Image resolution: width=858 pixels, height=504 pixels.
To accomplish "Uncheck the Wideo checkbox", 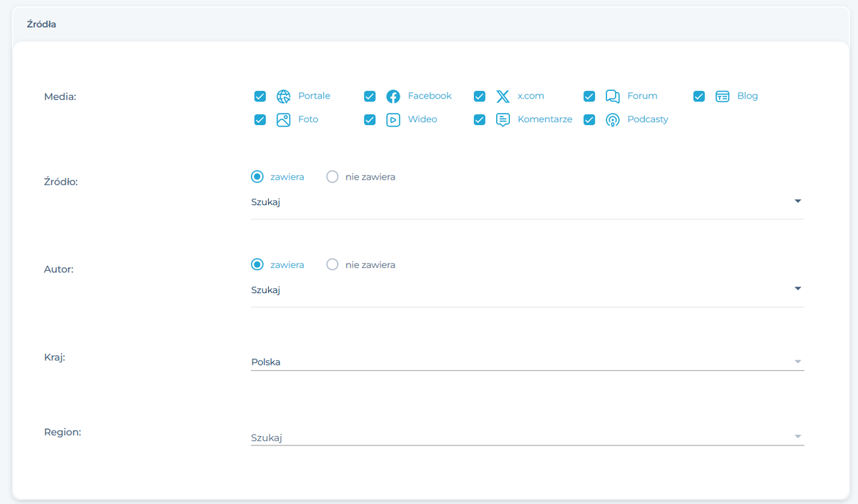I will [370, 120].
